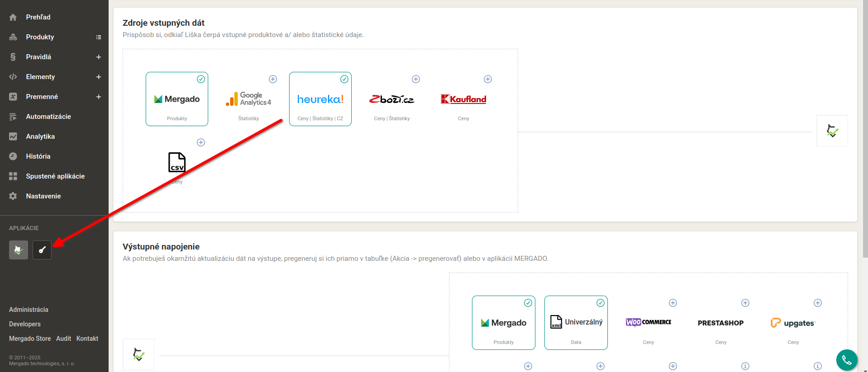Click the Elementy code icon
The width and height of the screenshot is (868, 372).
[x=13, y=77]
